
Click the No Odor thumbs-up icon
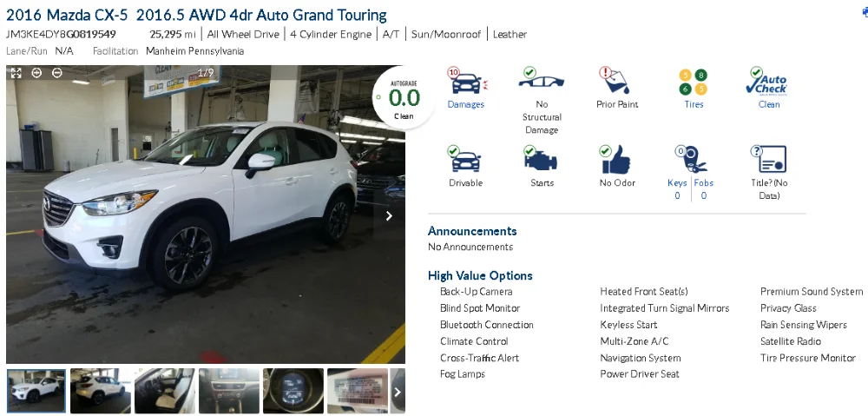[615, 160]
